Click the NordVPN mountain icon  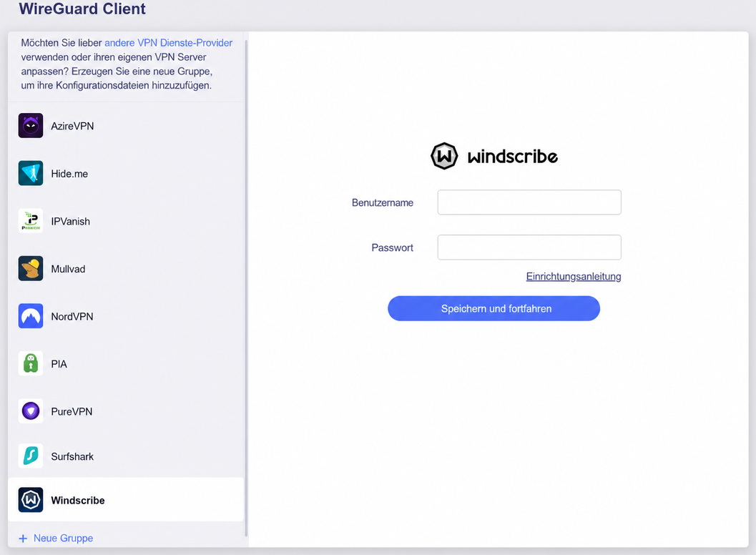tap(30, 316)
